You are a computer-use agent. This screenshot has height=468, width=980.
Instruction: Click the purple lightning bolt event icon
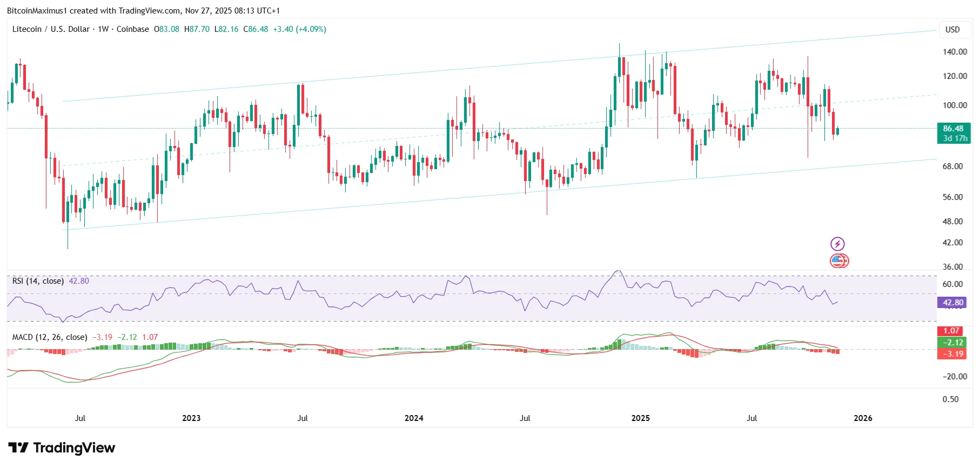pos(837,244)
